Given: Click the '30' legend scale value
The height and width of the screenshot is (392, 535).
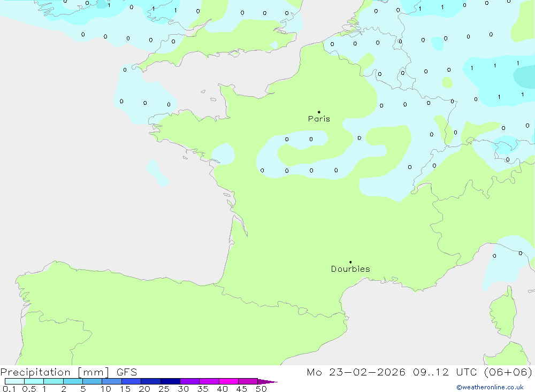Looking at the screenshot, I should [x=184, y=389].
